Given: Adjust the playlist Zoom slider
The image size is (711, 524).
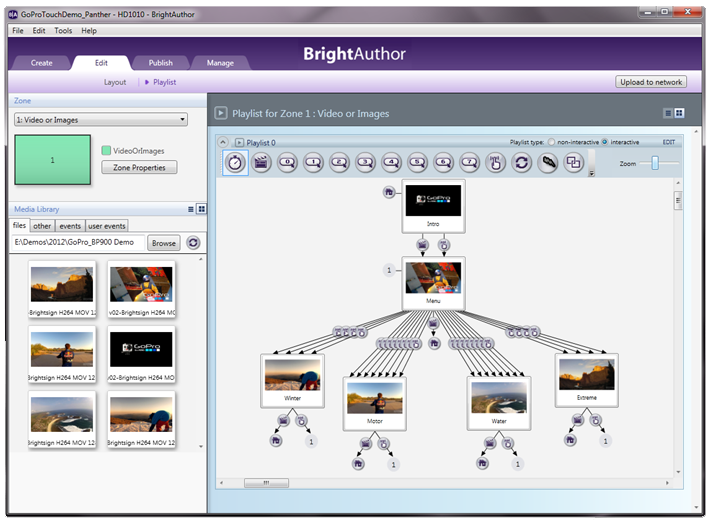Looking at the screenshot, I should [x=655, y=163].
